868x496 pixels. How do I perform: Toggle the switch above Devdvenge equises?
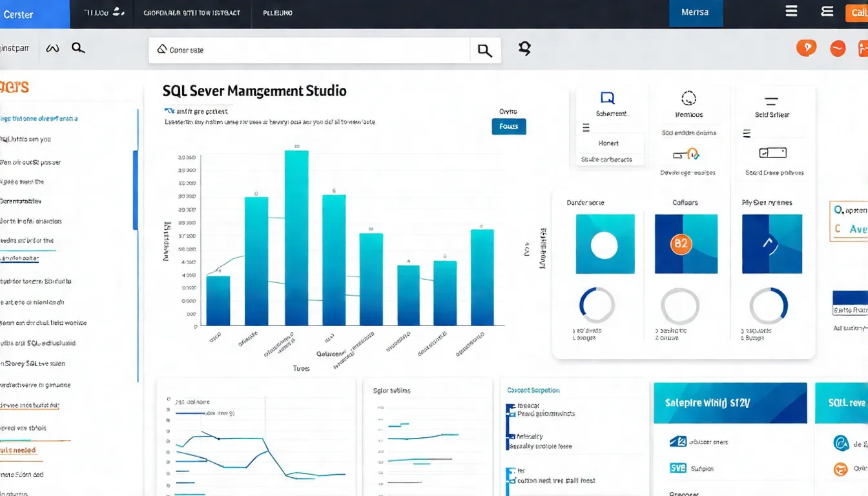(685, 154)
